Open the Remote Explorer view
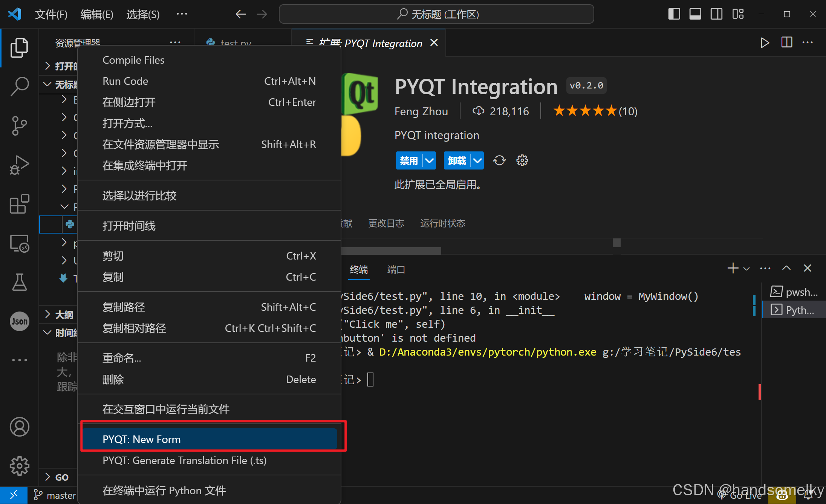This screenshot has height=504, width=826. pyautogui.click(x=19, y=244)
